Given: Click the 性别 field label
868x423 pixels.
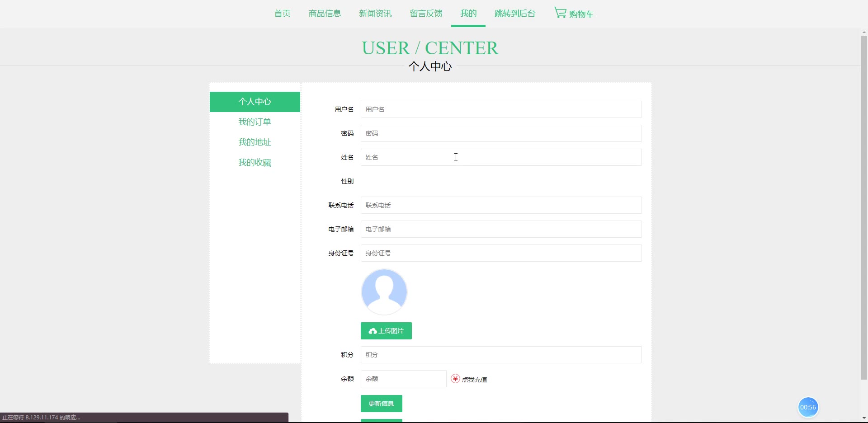Looking at the screenshot, I should point(347,181).
